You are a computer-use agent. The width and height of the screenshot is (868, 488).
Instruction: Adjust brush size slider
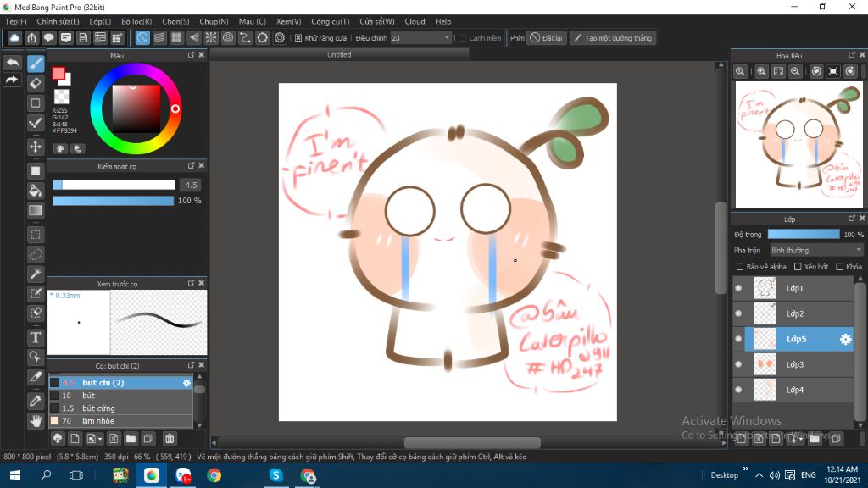pyautogui.click(x=114, y=185)
